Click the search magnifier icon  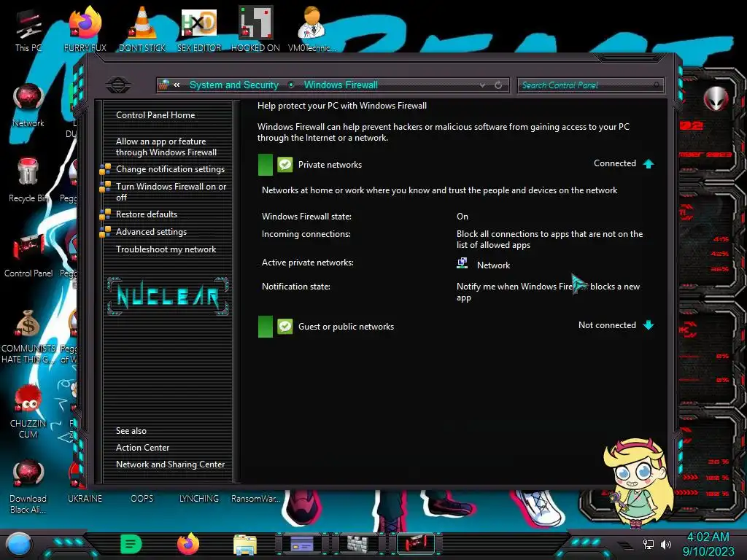pos(657,85)
